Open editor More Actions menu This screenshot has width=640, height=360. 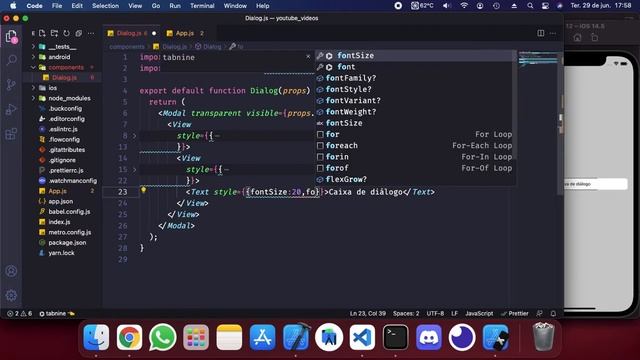click(x=553, y=33)
